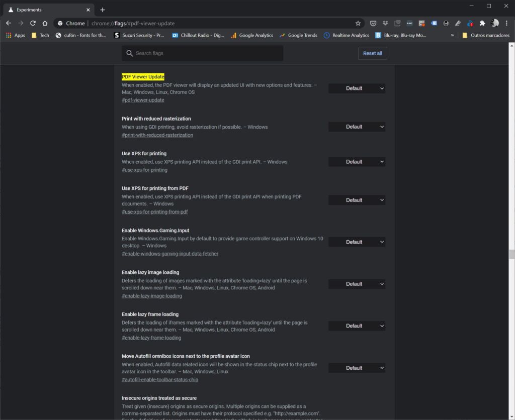Navigate back with the back arrow

9,23
